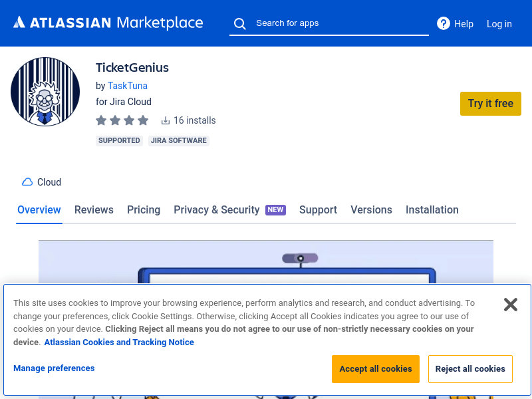The width and height of the screenshot is (532, 399).
Task: Click the Log in link
Action: (x=499, y=24)
